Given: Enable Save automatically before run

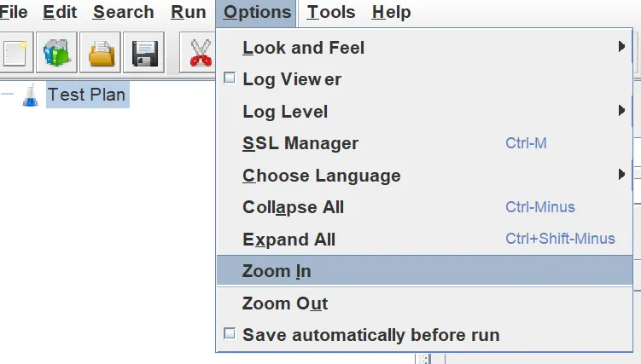Looking at the screenshot, I should 230,335.
